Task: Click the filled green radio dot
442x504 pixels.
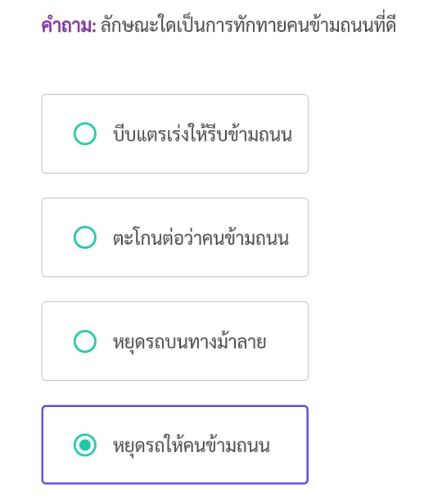Action: click(x=84, y=445)
